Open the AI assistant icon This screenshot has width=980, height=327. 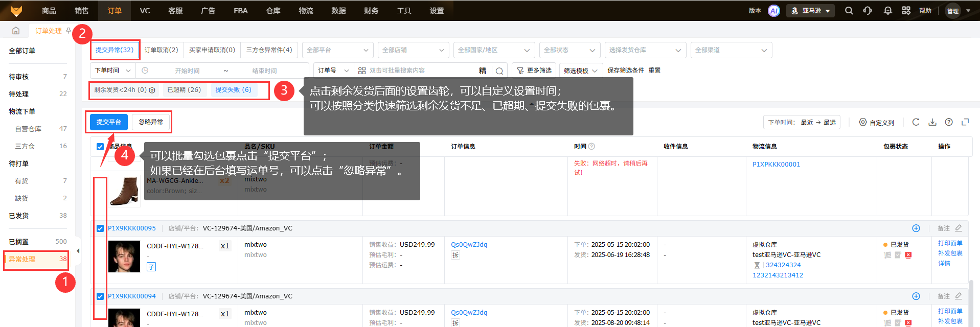773,11
